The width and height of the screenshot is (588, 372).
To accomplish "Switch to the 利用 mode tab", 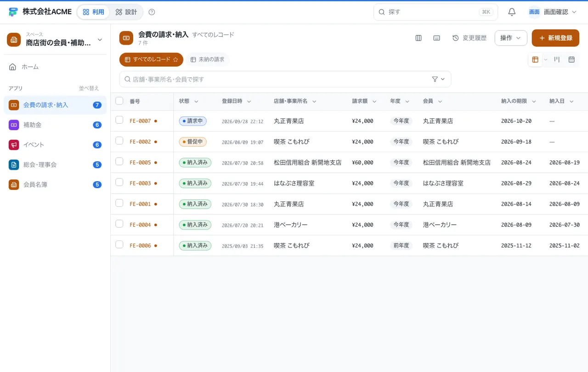I will [x=94, y=12].
